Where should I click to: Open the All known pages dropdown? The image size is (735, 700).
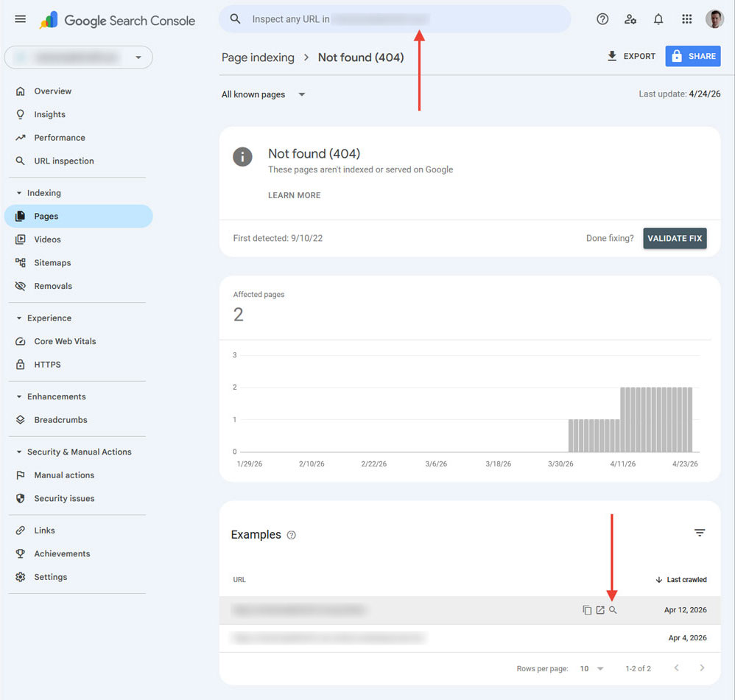click(x=261, y=94)
